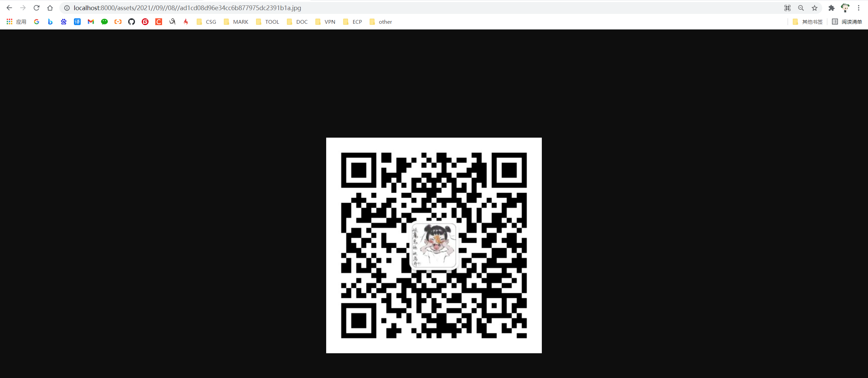
Task: Click the tab refresh button
Action: (x=37, y=8)
